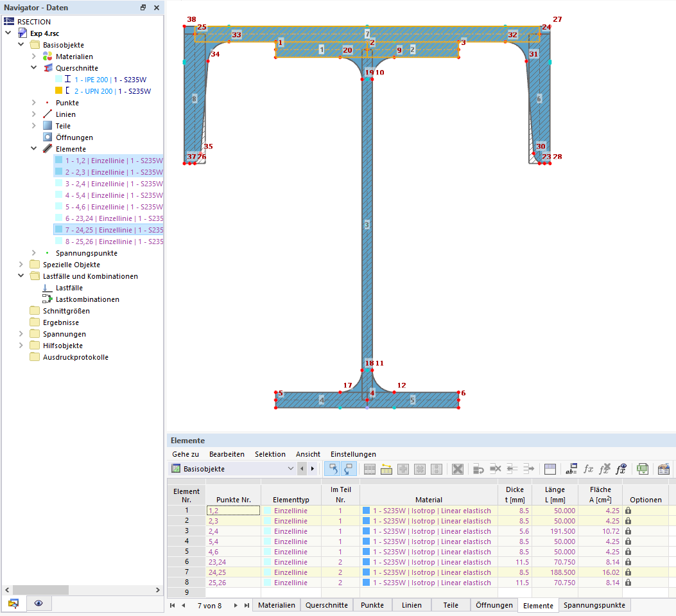Click the Navigator Data tab icon at bottom-left

point(13,603)
